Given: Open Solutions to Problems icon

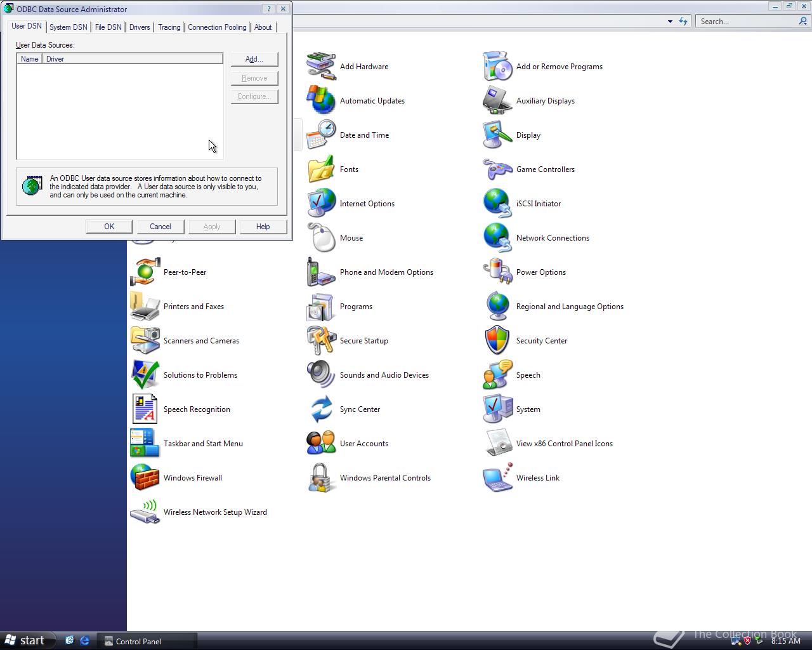Looking at the screenshot, I should click(145, 375).
